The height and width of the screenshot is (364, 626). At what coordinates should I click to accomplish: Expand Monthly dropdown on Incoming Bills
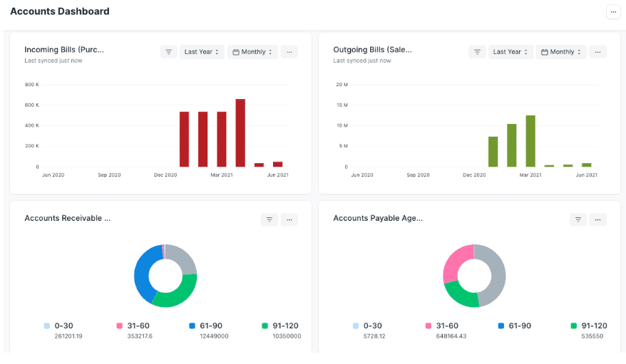click(252, 52)
